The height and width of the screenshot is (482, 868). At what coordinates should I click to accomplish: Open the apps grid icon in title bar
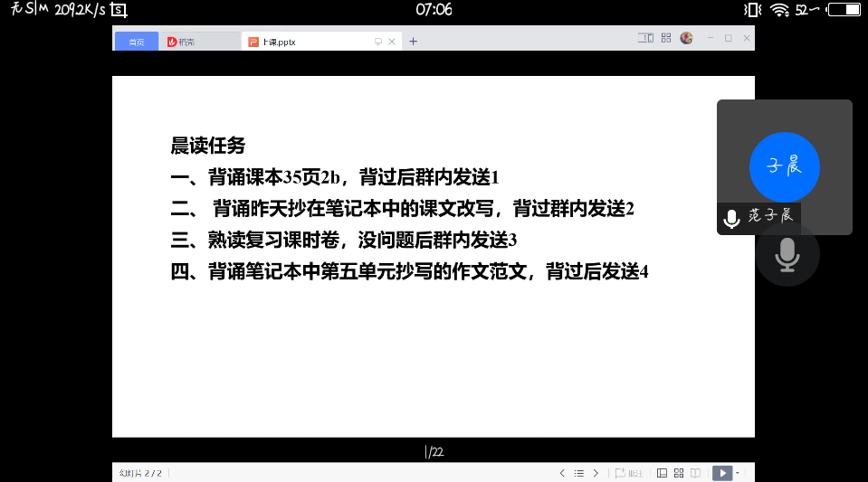pyautogui.click(x=666, y=38)
